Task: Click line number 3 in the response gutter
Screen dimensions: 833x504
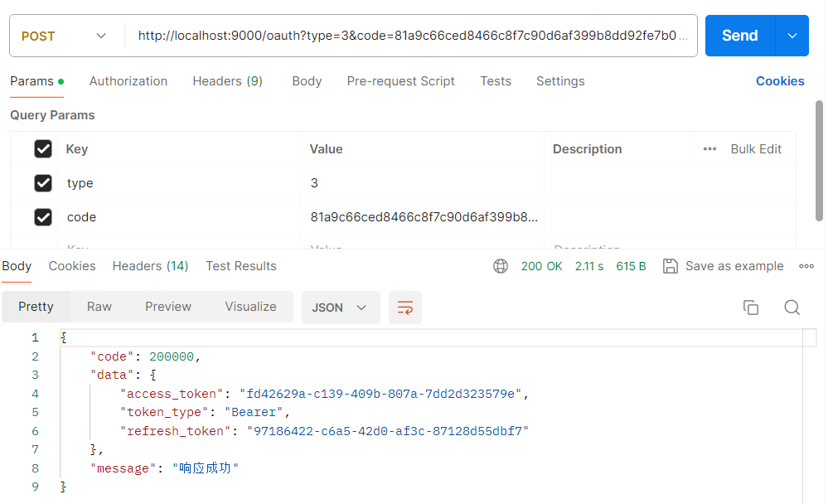Action: 35,375
